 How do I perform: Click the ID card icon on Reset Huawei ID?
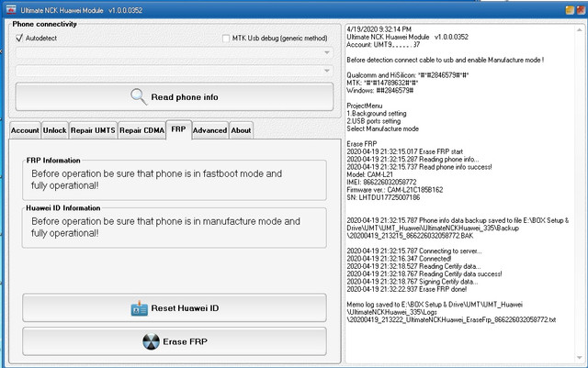pos(139,308)
